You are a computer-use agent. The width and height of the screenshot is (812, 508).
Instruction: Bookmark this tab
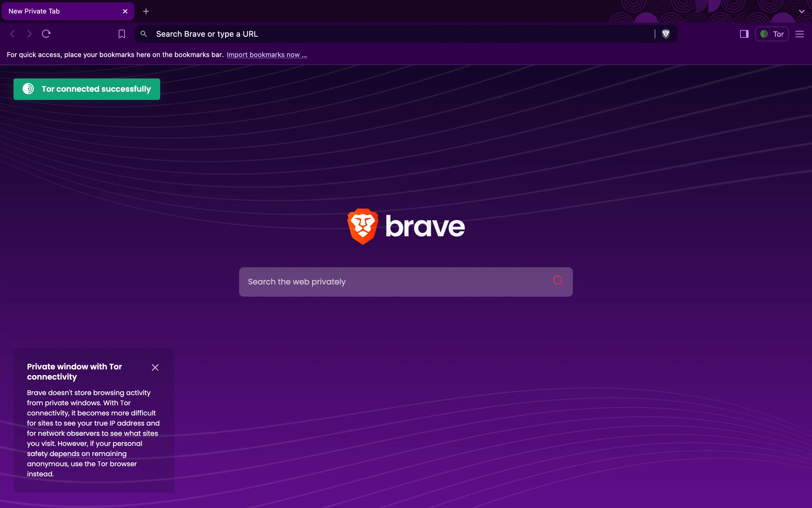(x=122, y=34)
